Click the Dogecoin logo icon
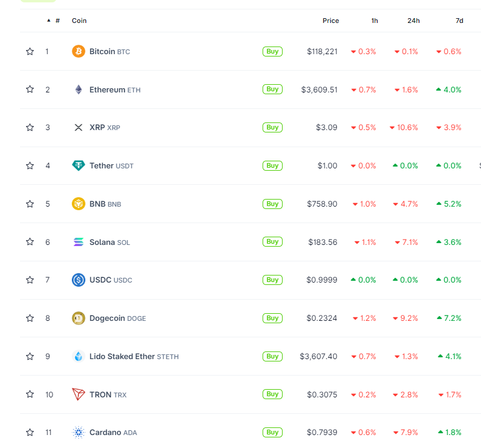Viewport: 481px width, 448px height. (78, 318)
